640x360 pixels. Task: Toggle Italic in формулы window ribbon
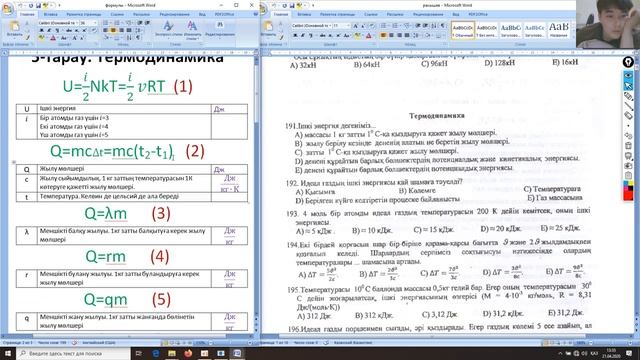pos(48,31)
